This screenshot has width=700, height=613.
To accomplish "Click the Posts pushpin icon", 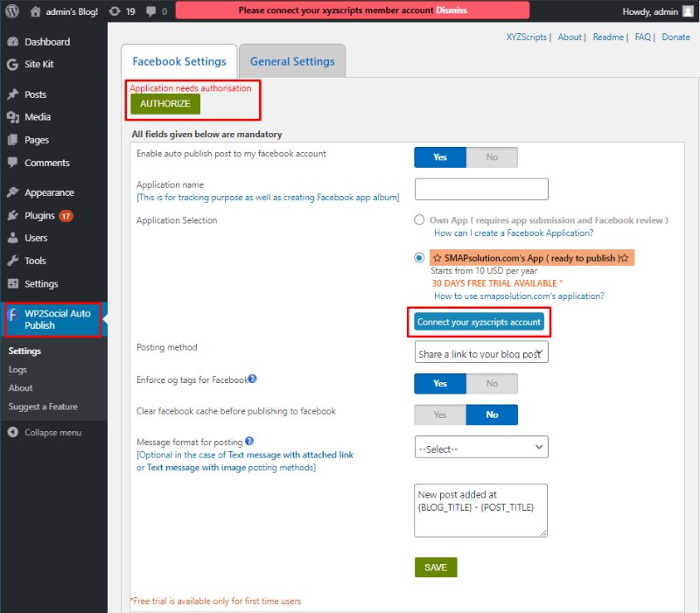I will [x=13, y=94].
